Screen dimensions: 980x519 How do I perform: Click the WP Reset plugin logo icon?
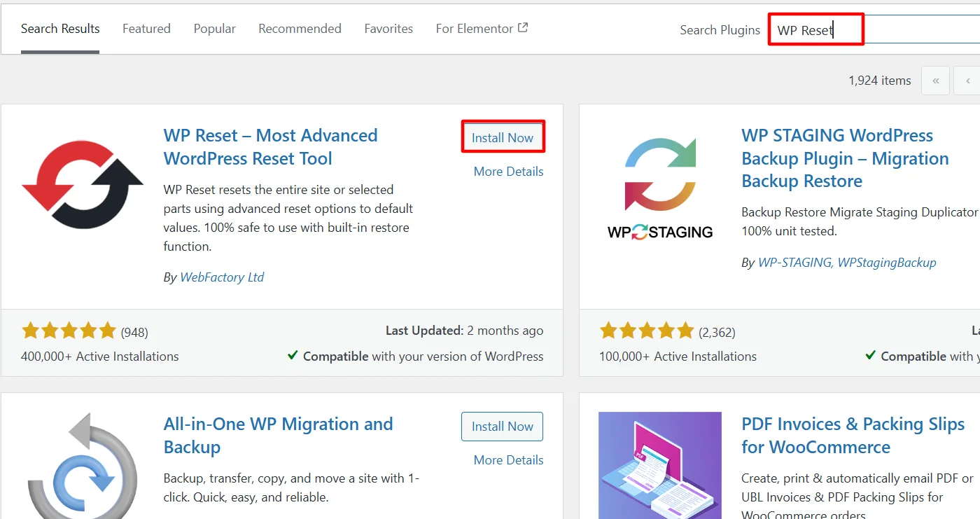(83, 185)
